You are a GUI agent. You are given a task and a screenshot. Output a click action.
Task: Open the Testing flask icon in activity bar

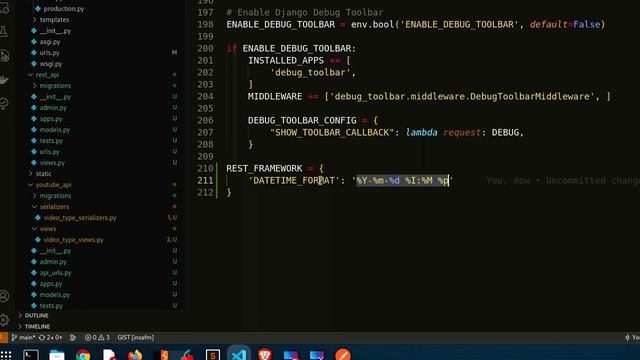pos(4,31)
